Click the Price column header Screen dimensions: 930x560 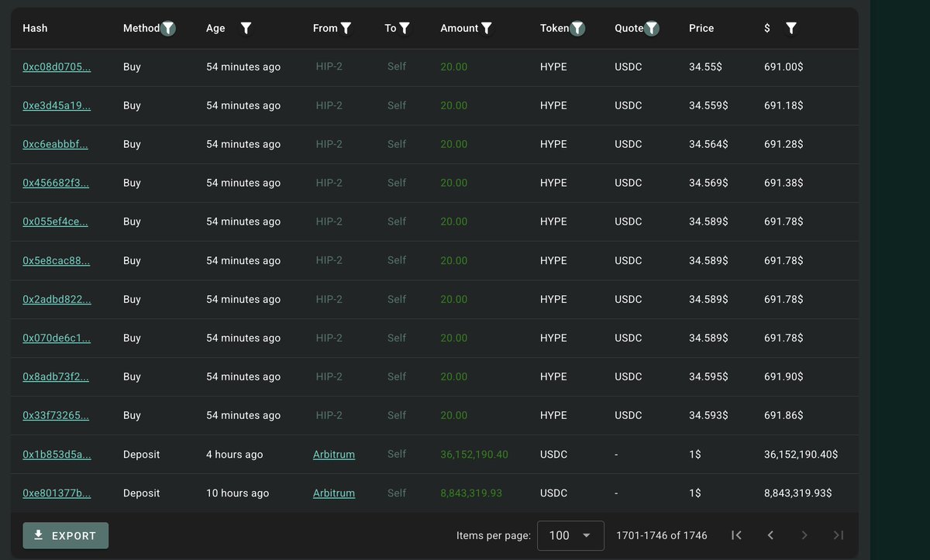(x=701, y=28)
